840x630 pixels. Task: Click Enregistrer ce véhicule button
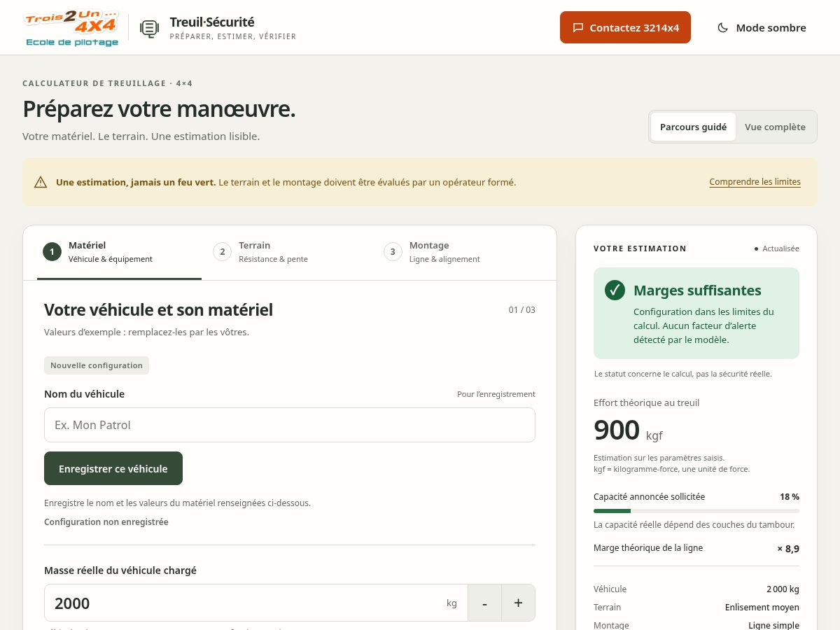pyautogui.click(x=113, y=468)
